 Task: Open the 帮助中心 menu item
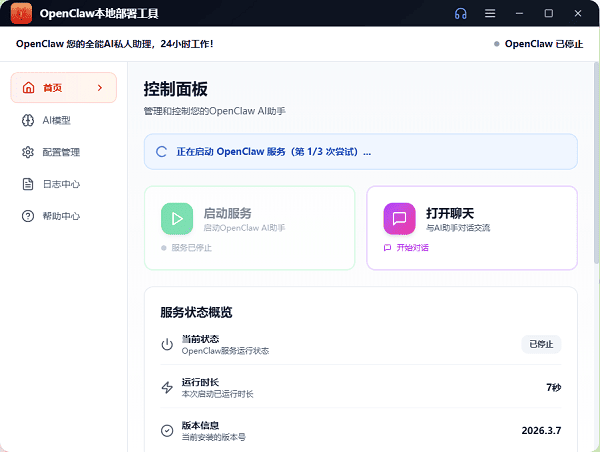pyautogui.click(x=64, y=216)
